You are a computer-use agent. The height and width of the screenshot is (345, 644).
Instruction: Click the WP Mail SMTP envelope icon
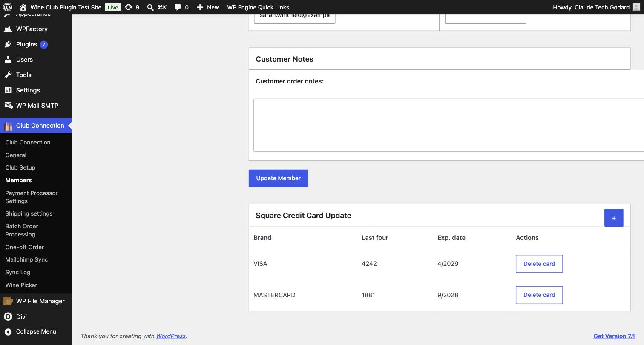pos(8,106)
